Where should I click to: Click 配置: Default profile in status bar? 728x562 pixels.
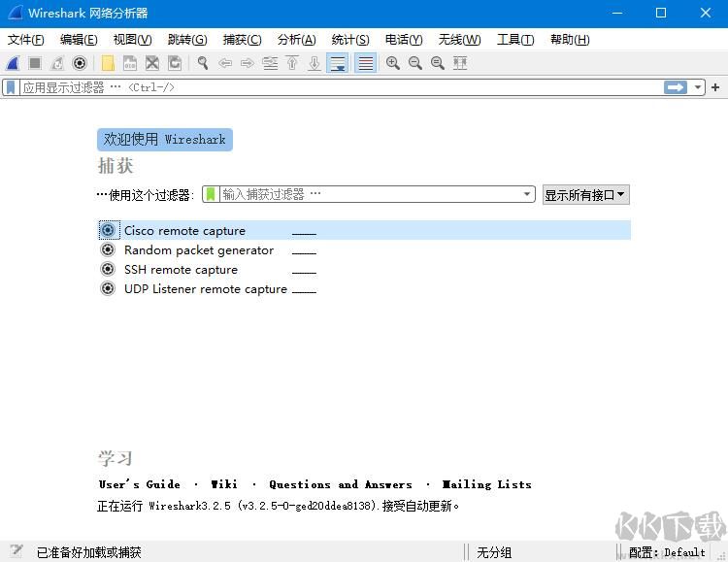pos(667,552)
